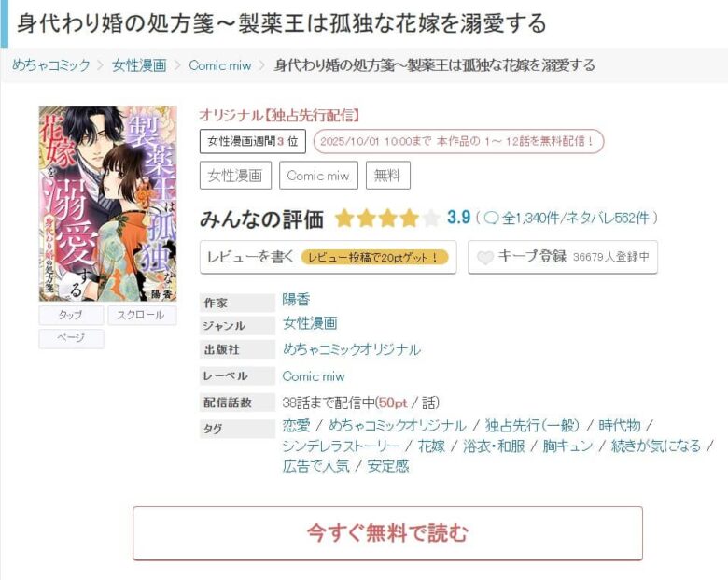
Task: Select the スクロール reading mode
Action: pos(142,315)
